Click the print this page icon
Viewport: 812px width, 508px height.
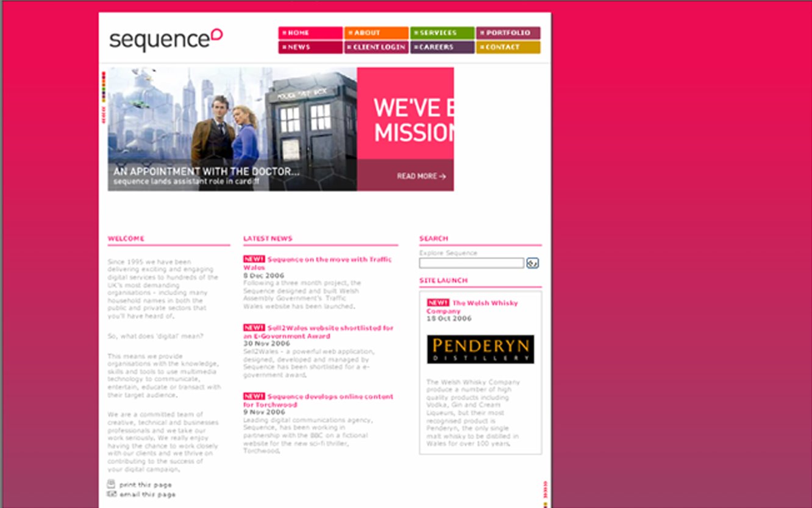[x=111, y=484]
